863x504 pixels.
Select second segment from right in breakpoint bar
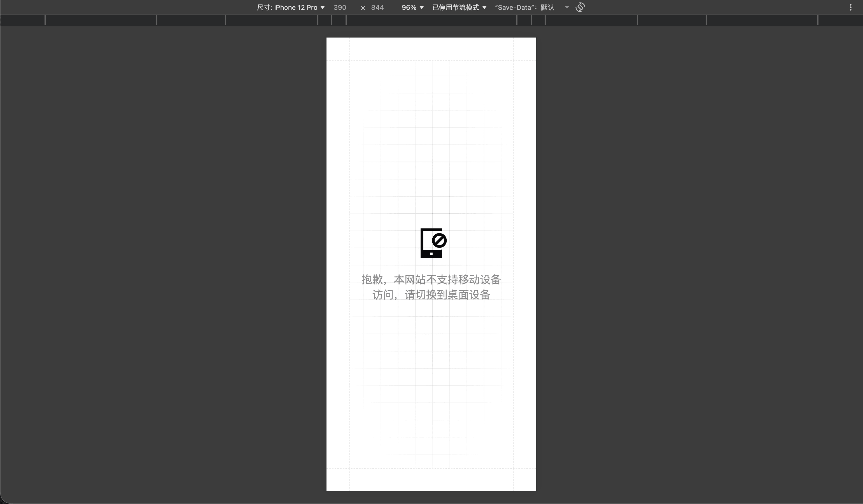(762, 20)
